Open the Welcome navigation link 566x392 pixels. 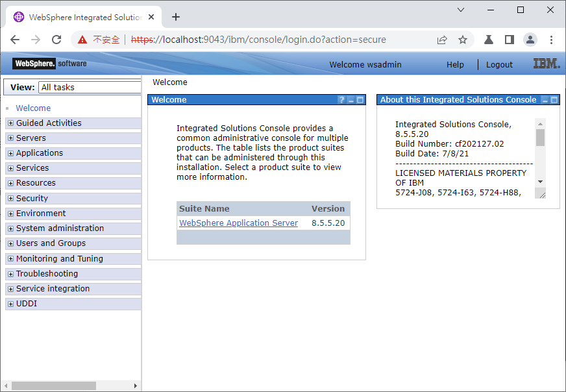pyautogui.click(x=33, y=108)
